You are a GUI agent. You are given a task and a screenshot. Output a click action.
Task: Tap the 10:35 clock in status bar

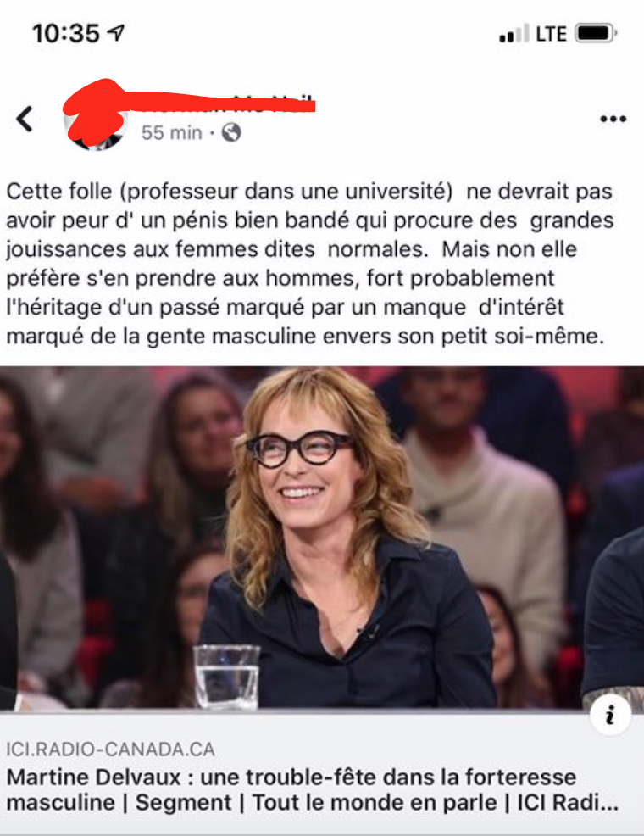[65, 33]
